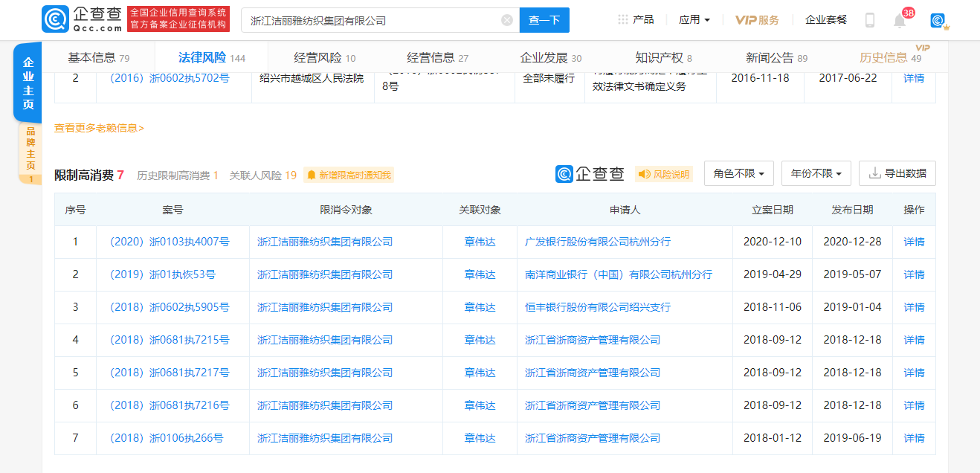Switch to 基本信息 tab
The width and height of the screenshot is (980, 473).
point(99,57)
